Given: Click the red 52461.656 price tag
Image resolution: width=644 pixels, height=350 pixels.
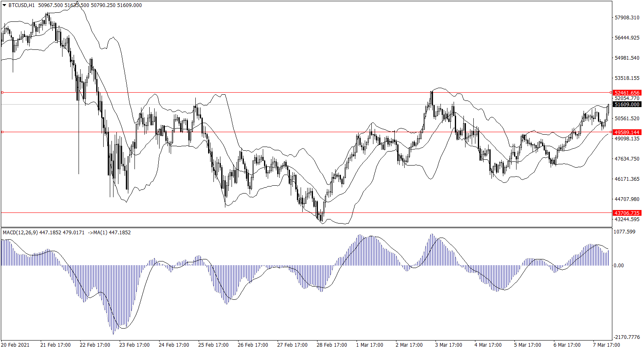Looking at the screenshot, I should [x=627, y=93].
